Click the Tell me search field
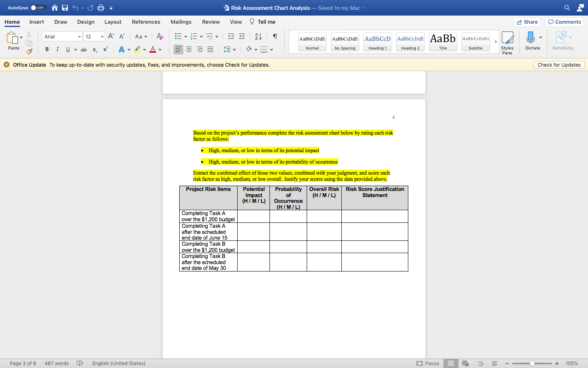588x368 pixels. pos(262,22)
